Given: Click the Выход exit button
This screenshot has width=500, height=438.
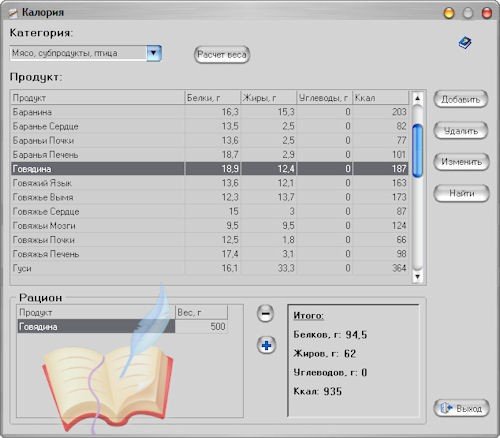Looking at the screenshot, I should coord(461,408).
